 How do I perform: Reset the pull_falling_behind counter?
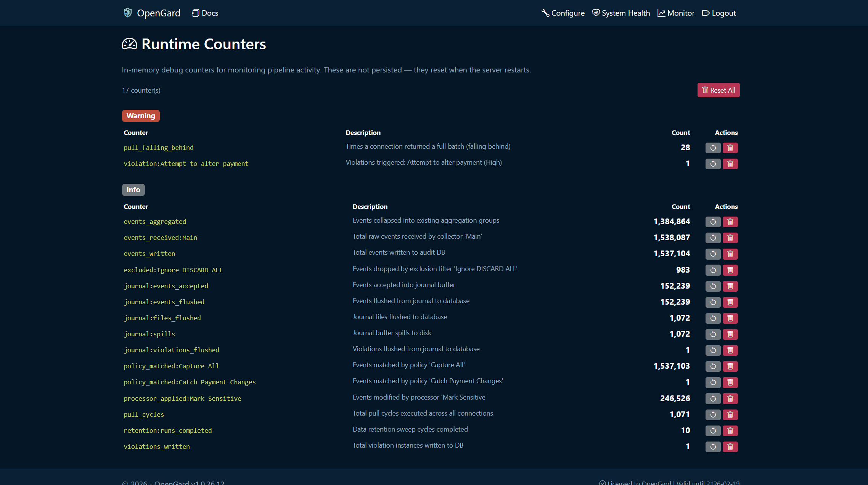pyautogui.click(x=713, y=148)
